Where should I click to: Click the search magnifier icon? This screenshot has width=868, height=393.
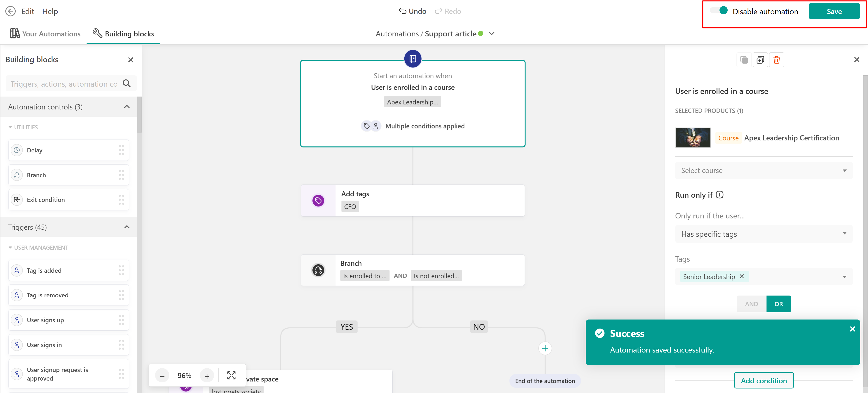127,83
